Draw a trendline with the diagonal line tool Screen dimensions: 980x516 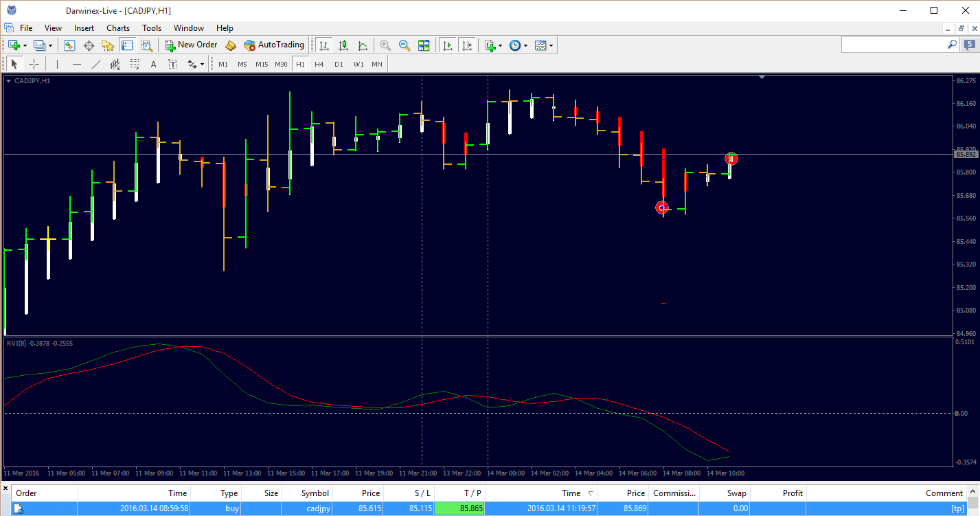(x=96, y=64)
